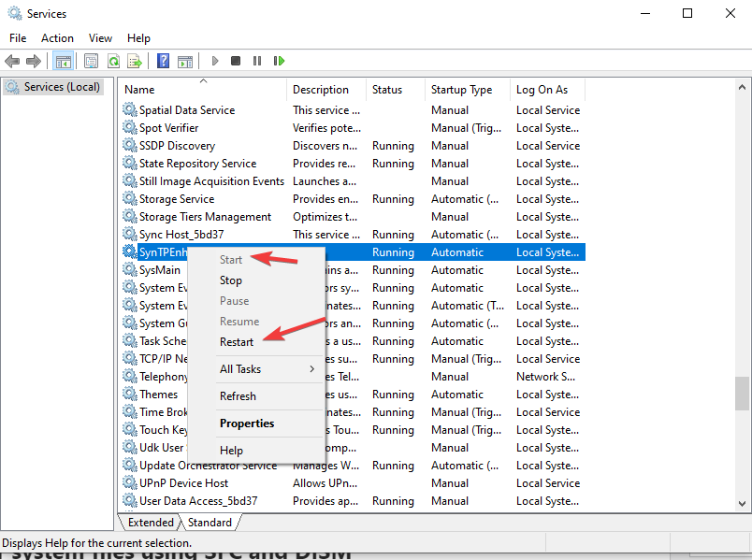This screenshot has width=752, height=560.
Task: Click the scrollbar down arrow
Action: (x=742, y=504)
